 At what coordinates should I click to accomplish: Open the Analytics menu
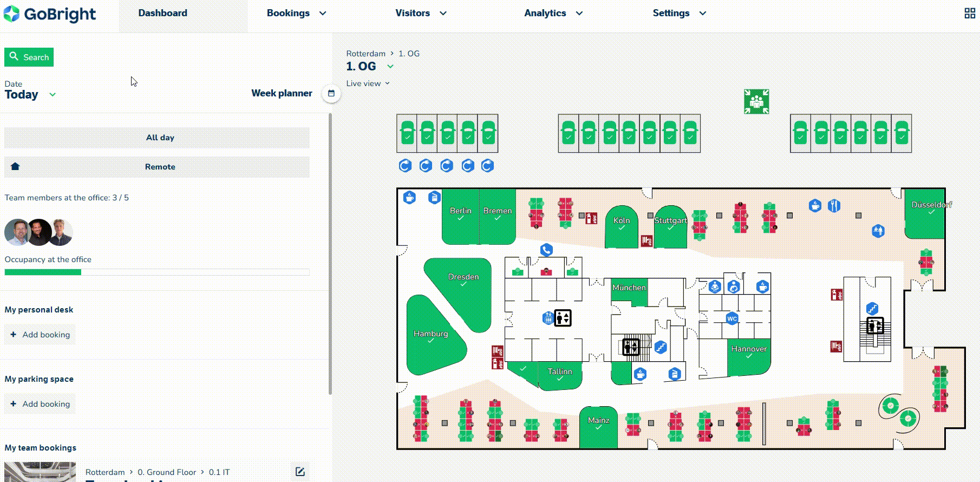coord(553,13)
